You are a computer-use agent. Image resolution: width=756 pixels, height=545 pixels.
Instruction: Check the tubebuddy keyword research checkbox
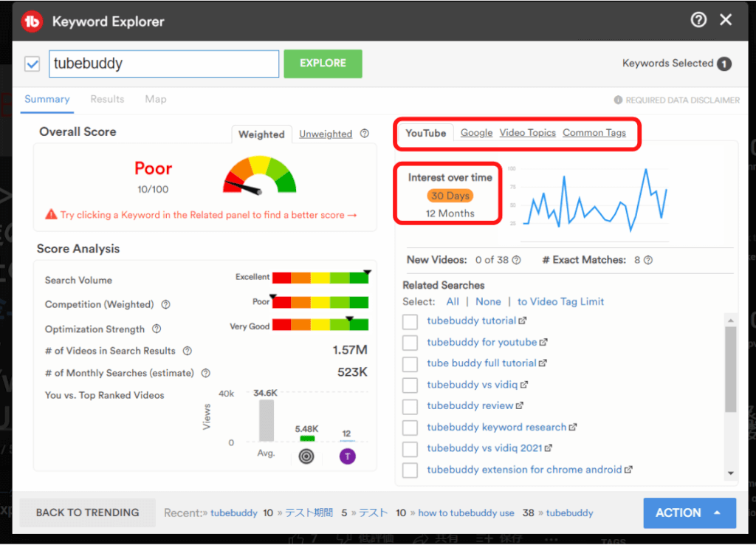coord(410,428)
